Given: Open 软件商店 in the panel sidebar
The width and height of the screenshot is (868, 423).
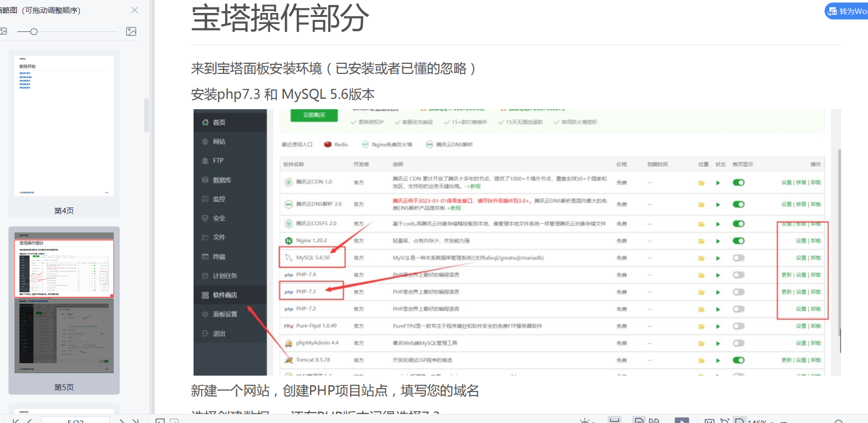Looking at the screenshot, I should [224, 295].
